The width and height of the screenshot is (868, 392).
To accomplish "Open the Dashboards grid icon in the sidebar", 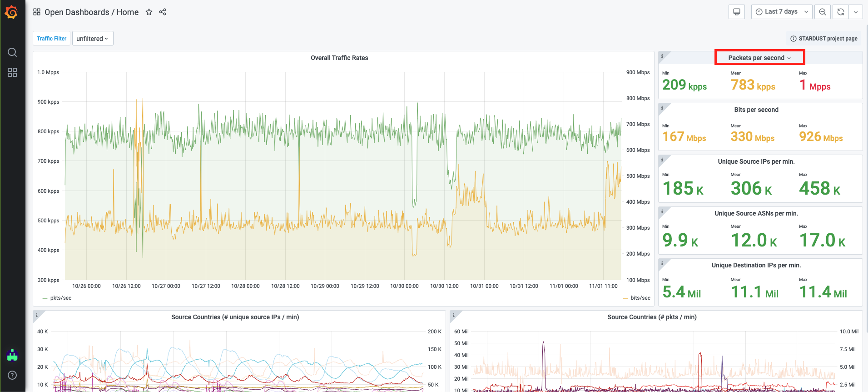I will tap(12, 72).
